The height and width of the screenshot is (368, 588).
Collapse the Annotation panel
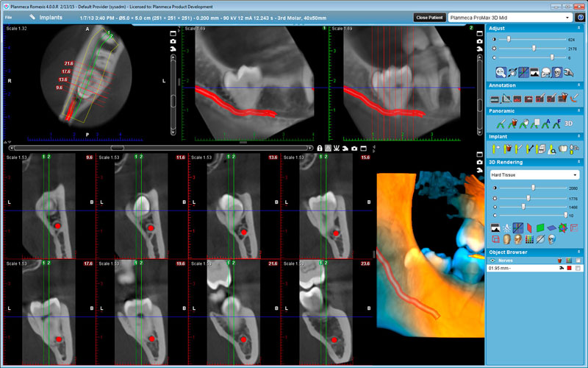(x=578, y=85)
